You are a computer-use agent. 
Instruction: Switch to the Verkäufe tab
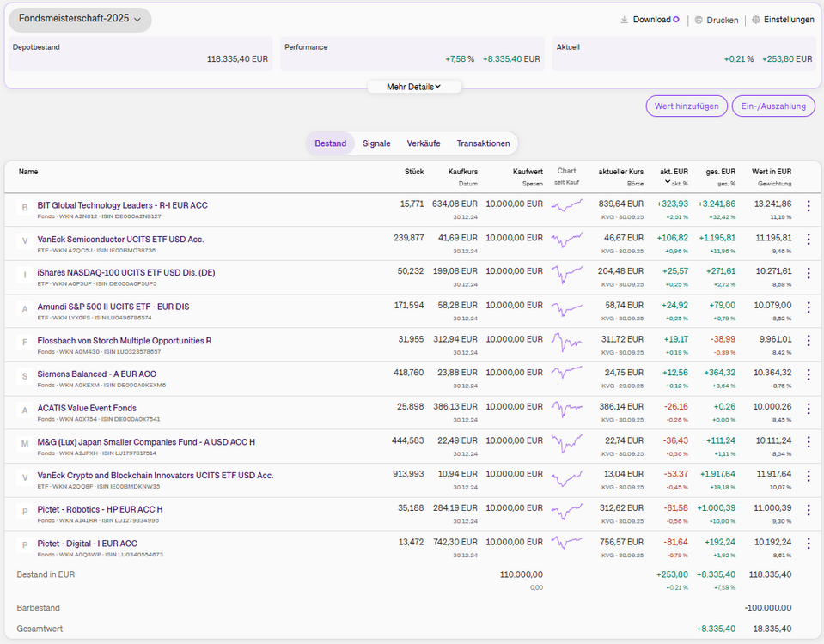pos(424,143)
